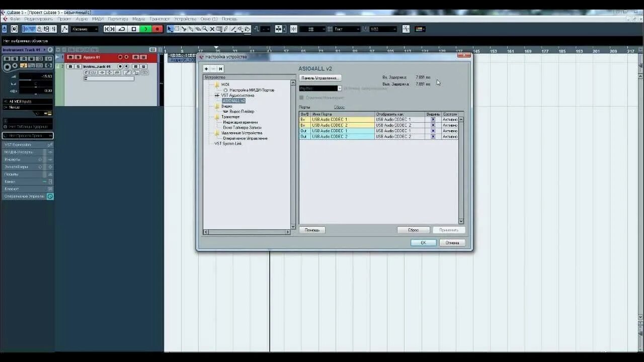Select the Transport folder in tree

click(230, 117)
